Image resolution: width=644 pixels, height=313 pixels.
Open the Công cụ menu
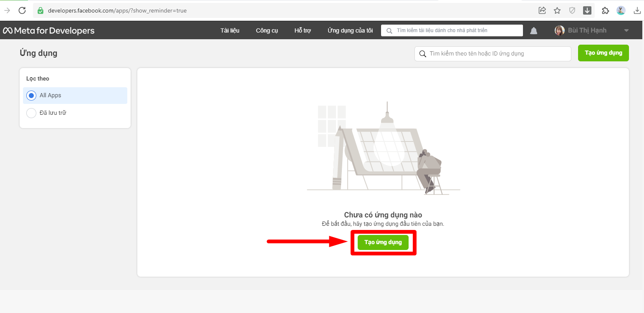coord(267,30)
